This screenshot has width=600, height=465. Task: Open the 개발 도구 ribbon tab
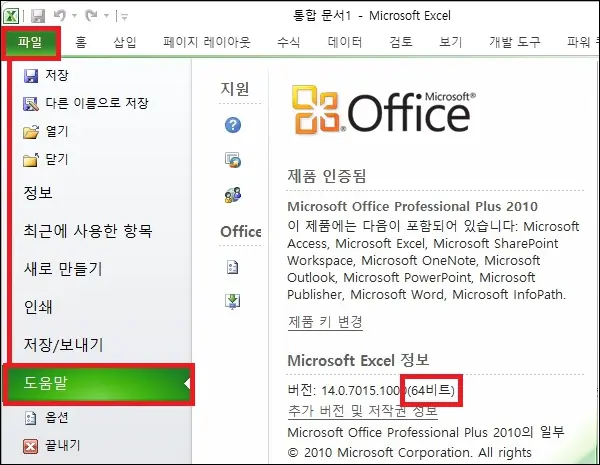tap(515, 42)
